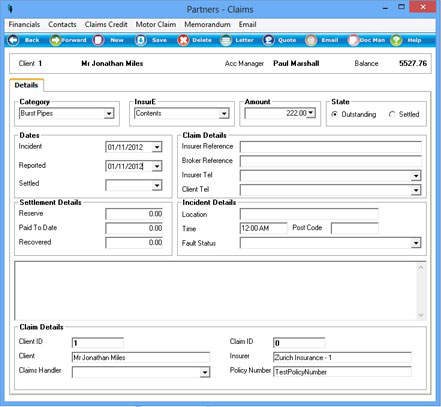Click the Quote toolbar icon

[x=268, y=40]
